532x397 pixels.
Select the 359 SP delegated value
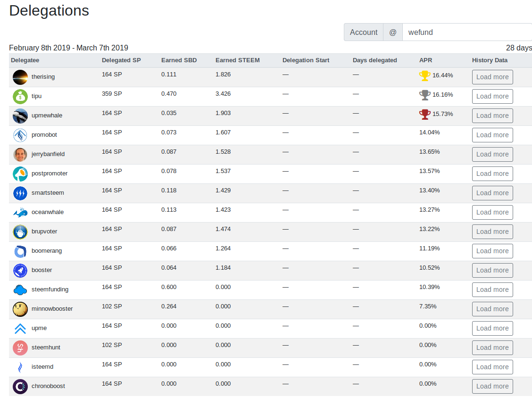pos(112,94)
